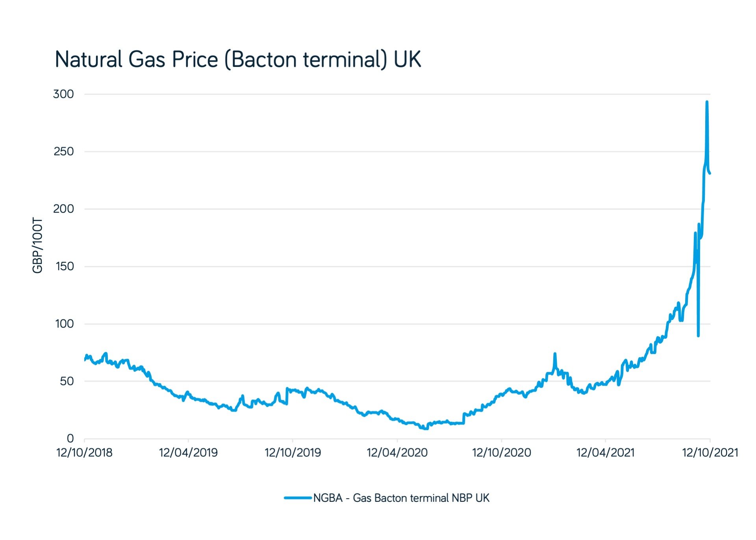Click the 50 y-axis tick label
The height and width of the screenshot is (540, 756).
pyautogui.click(x=67, y=381)
